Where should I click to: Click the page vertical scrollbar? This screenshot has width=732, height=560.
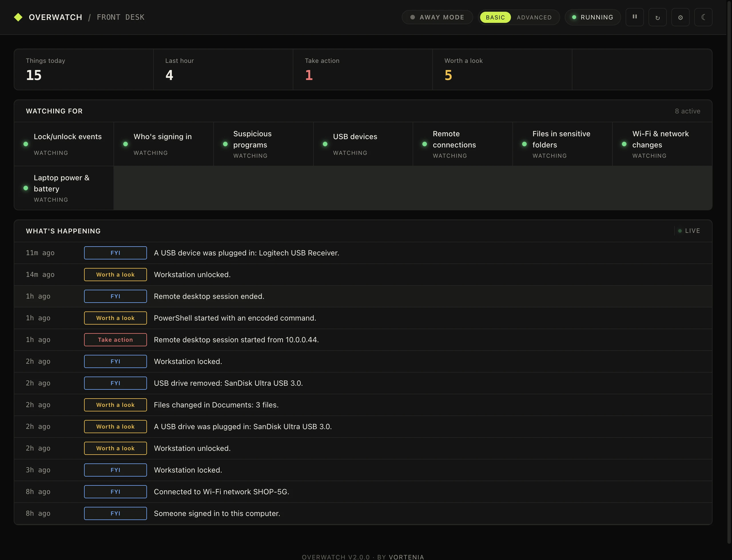point(729,272)
